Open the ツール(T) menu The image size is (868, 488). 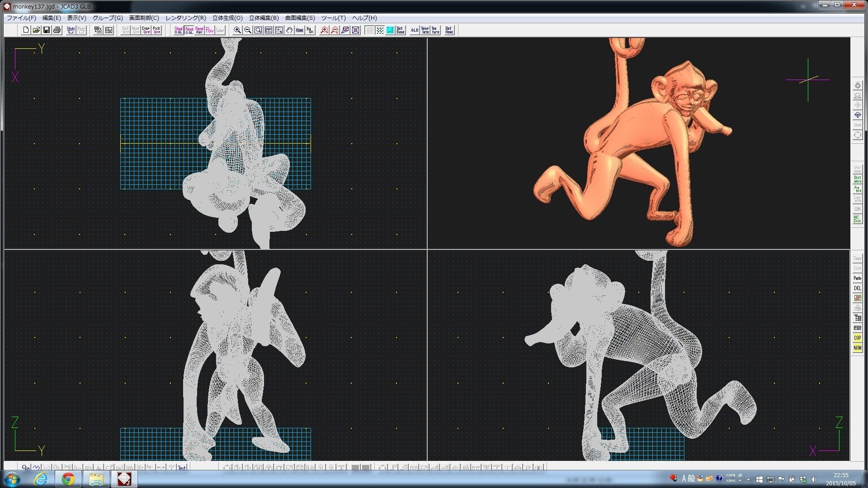click(334, 18)
